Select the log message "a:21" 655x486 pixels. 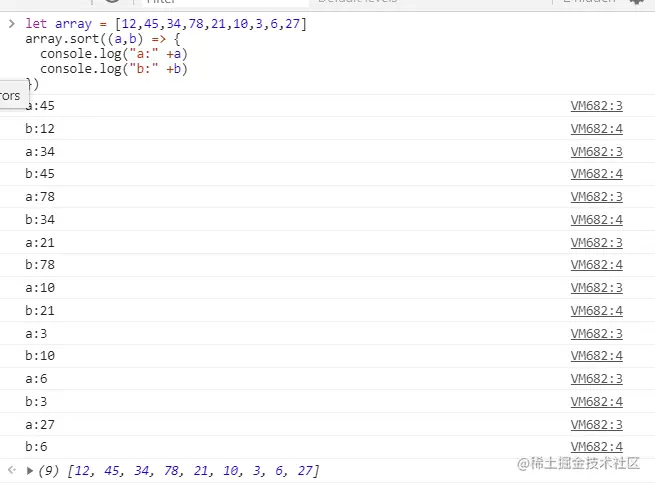pyautogui.click(x=40, y=243)
